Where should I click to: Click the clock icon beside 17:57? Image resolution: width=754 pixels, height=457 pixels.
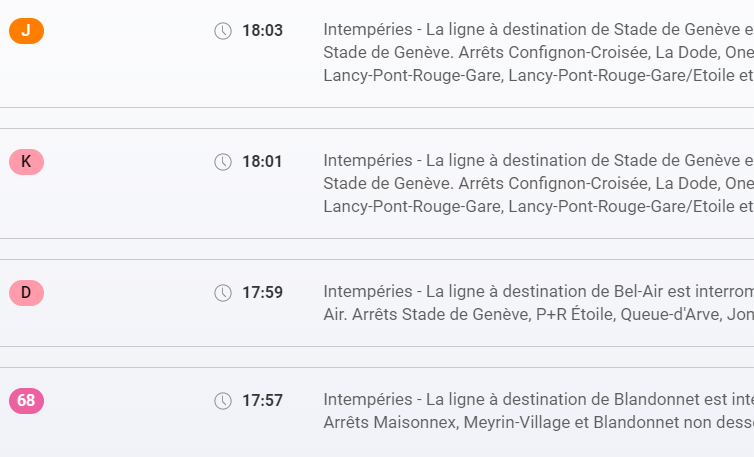(x=223, y=401)
